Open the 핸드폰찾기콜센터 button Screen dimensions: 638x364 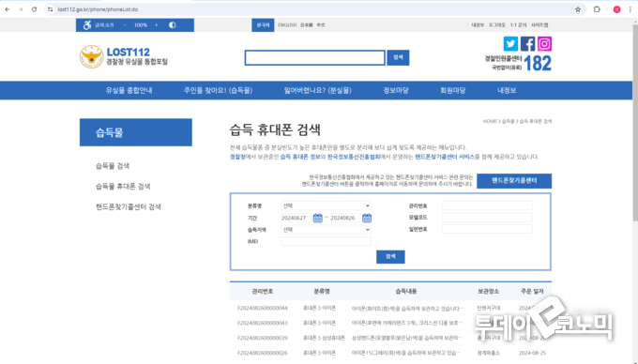coord(514,181)
